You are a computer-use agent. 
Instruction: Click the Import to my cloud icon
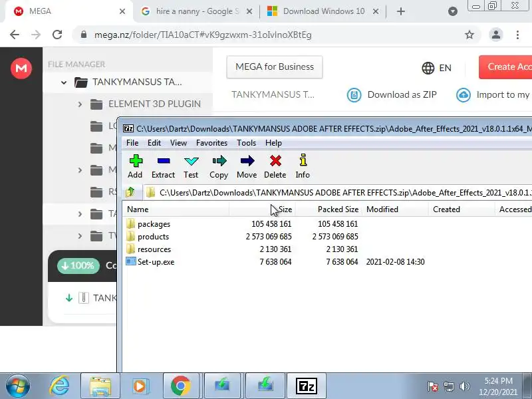click(464, 94)
